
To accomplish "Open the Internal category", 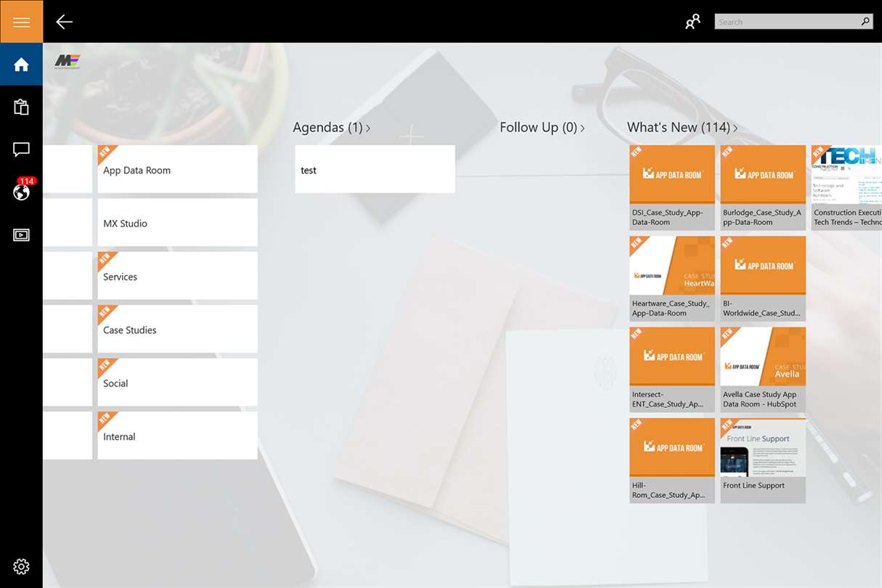I will pyautogui.click(x=178, y=436).
